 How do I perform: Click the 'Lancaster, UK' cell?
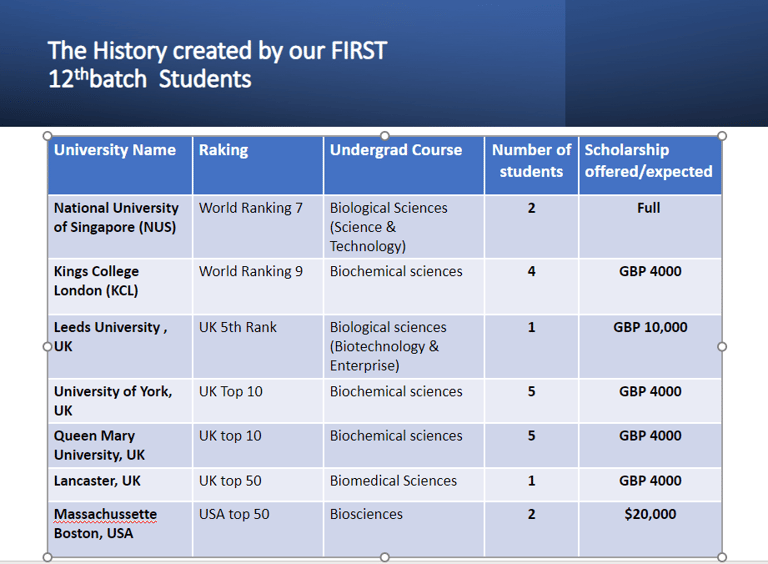point(120,484)
